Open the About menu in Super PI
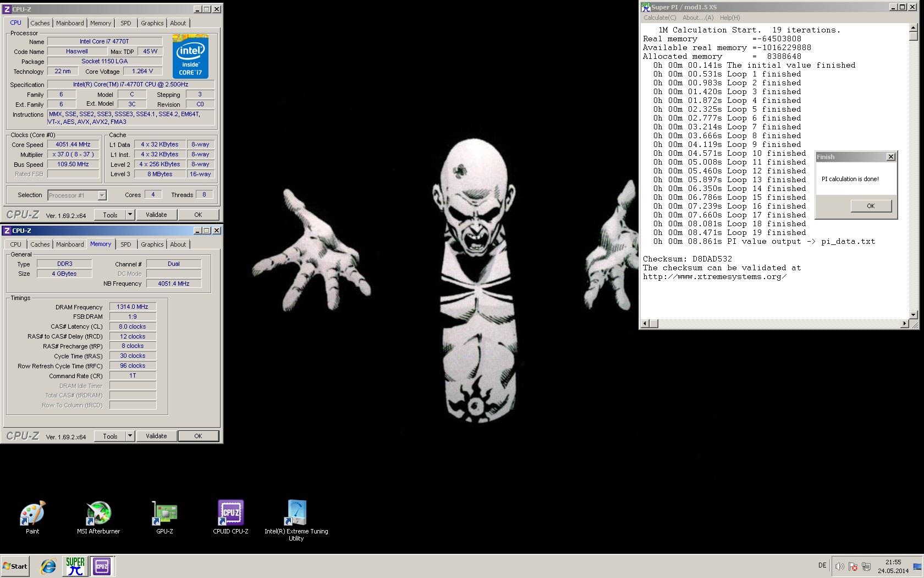Screen dimensions: 924x578 click(x=698, y=18)
